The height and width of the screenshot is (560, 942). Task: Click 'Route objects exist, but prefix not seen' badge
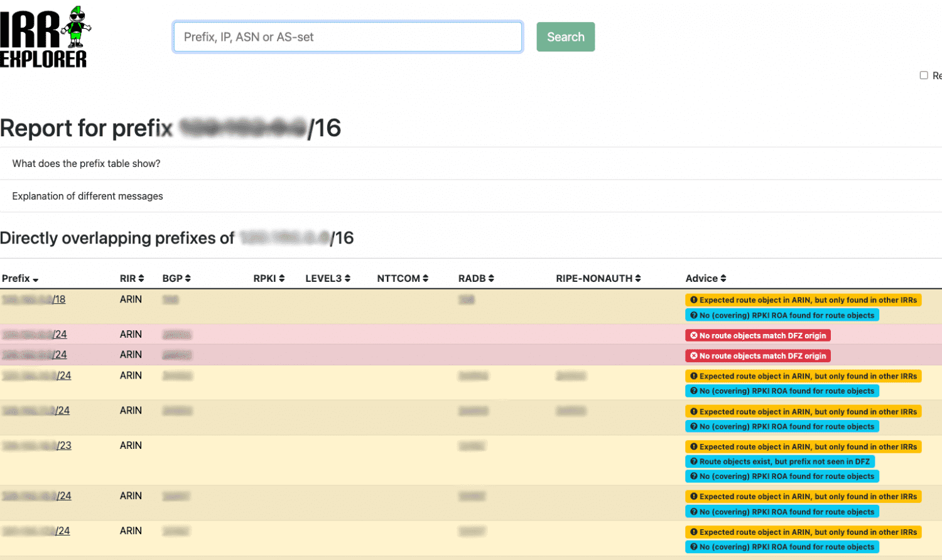pyautogui.click(x=779, y=461)
